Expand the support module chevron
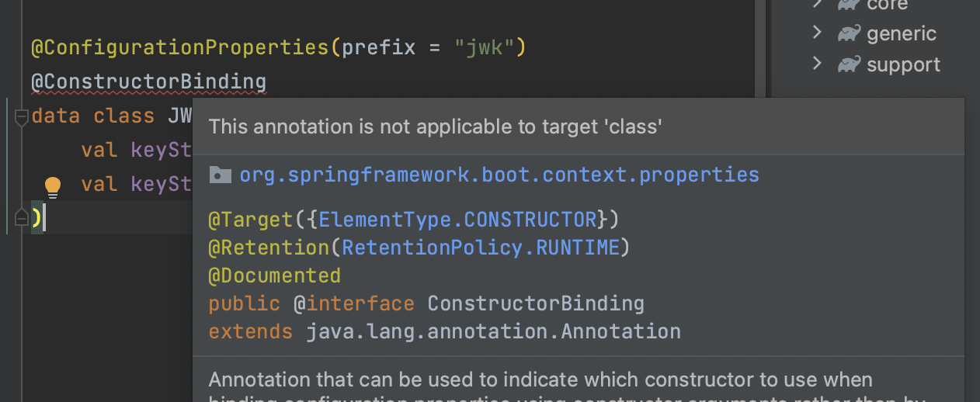 coord(816,64)
